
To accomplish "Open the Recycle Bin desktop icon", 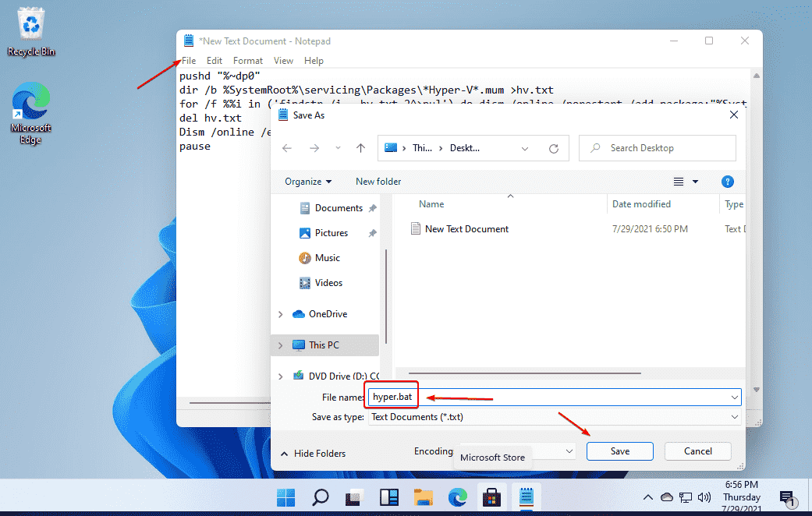I will (x=31, y=33).
